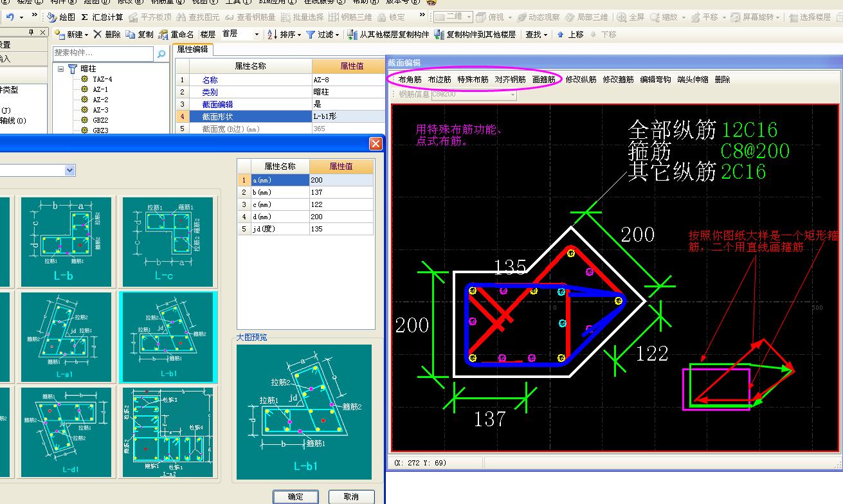Open 钢筋三维 rebar 3D view
The image size is (843, 504).
pos(350,17)
